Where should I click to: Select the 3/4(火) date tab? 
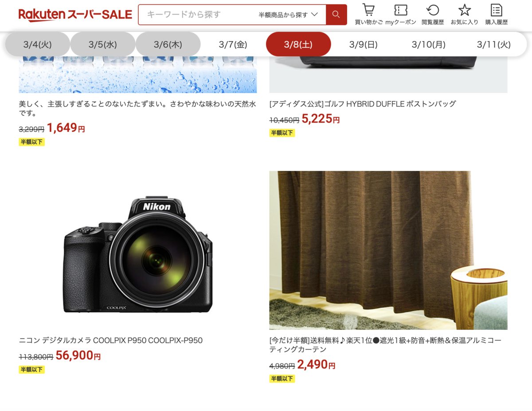pyautogui.click(x=38, y=44)
